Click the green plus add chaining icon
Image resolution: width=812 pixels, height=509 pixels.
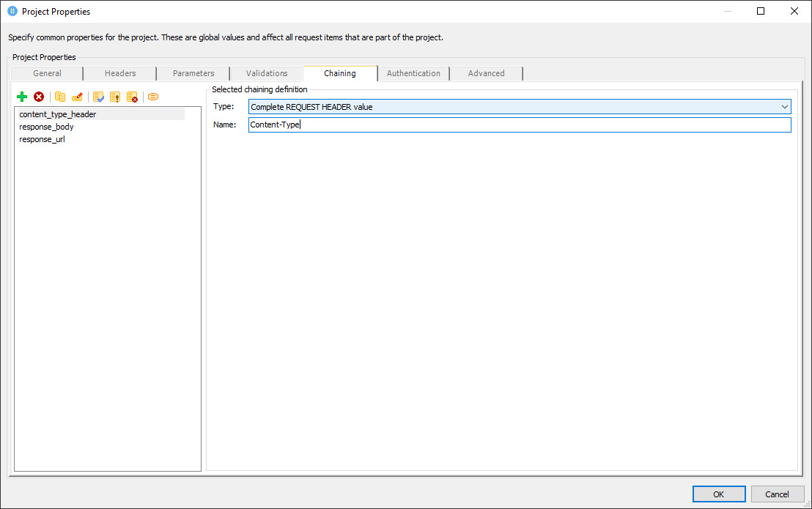(x=22, y=97)
